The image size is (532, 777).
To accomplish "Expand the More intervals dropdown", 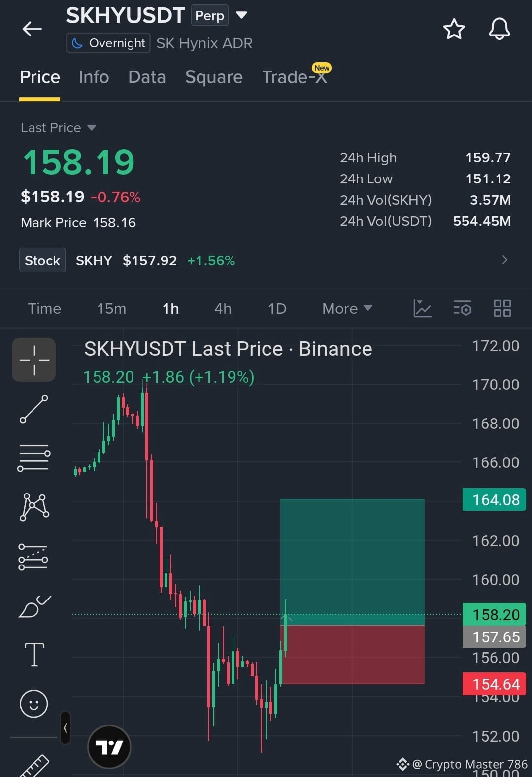I will tap(347, 309).
